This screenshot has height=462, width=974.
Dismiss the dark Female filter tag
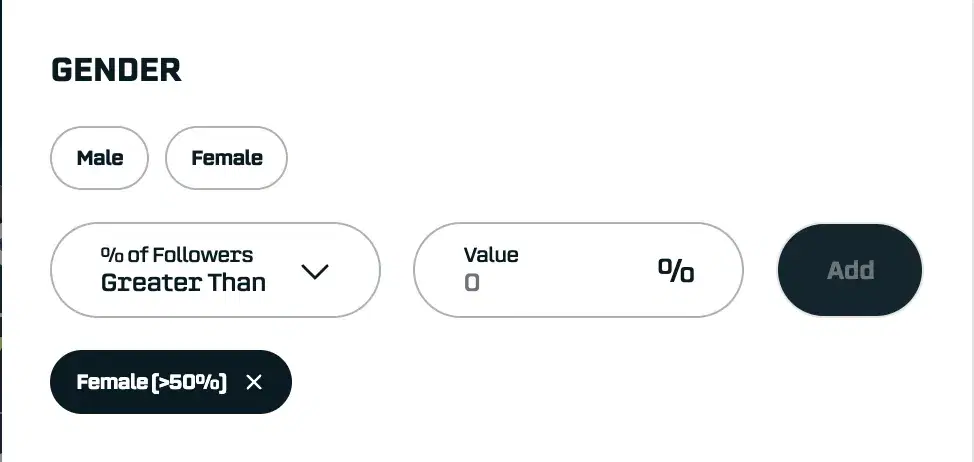point(253,383)
